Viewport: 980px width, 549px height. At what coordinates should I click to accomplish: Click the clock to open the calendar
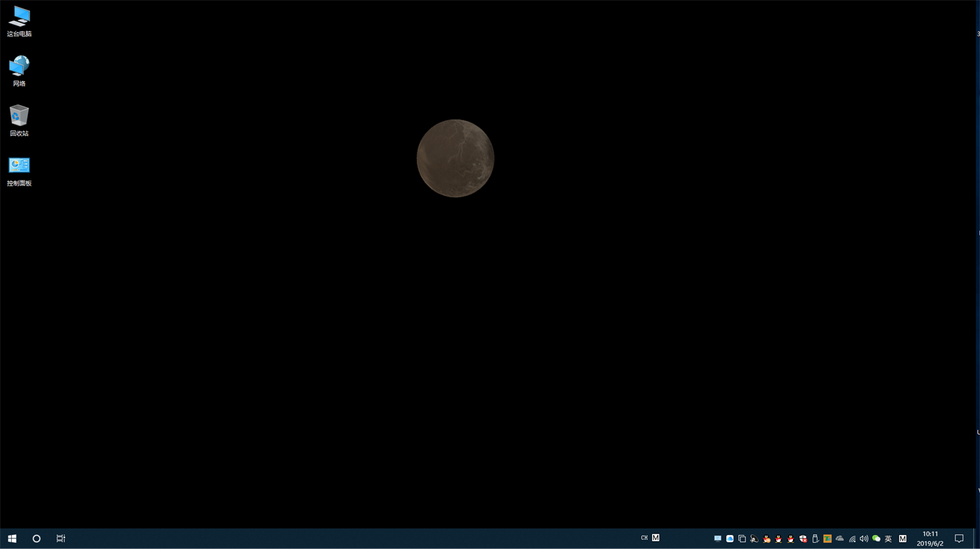coord(929,538)
